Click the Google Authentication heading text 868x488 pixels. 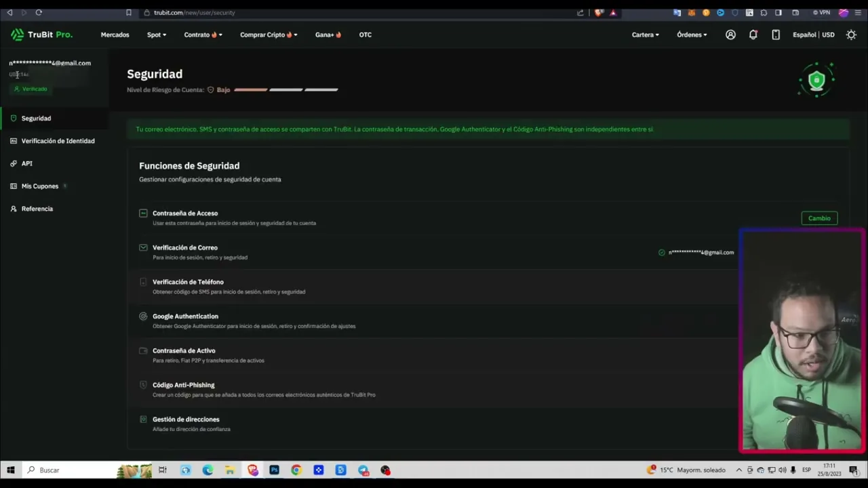click(185, 317)
